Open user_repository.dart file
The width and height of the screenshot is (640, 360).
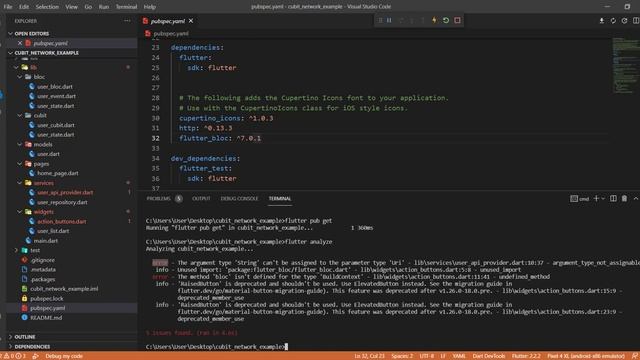[x=62, y=202]
